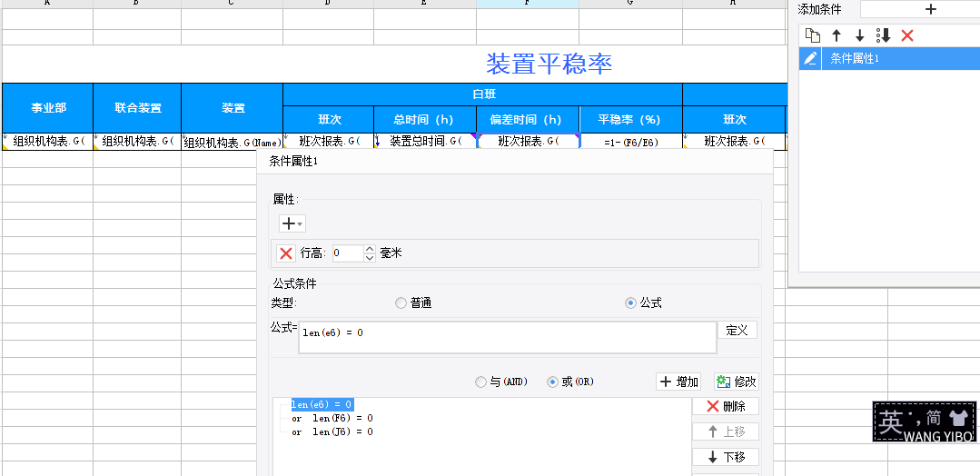
Task: Click into the 公式 formula text box
Action: (x=508, y=338)
